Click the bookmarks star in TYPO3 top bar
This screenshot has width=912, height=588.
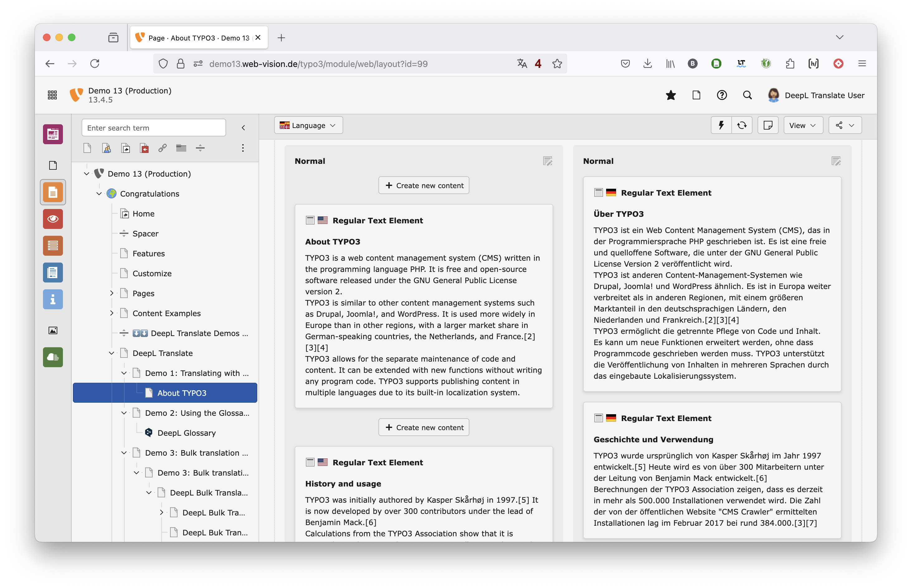[x=671, y=95]
